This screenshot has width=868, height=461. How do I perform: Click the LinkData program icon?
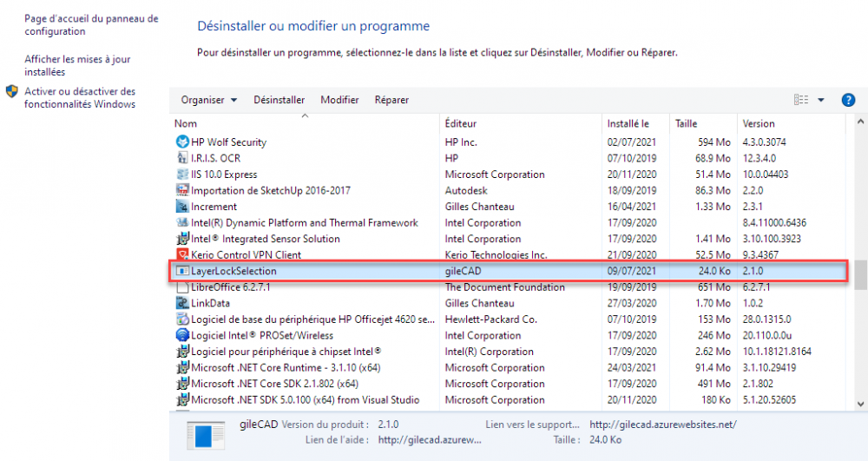point(182,303)
